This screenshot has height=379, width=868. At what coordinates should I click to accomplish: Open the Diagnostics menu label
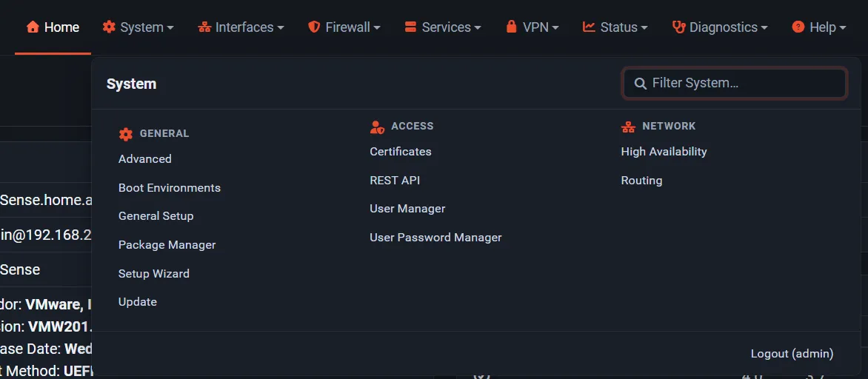(724, 27)
